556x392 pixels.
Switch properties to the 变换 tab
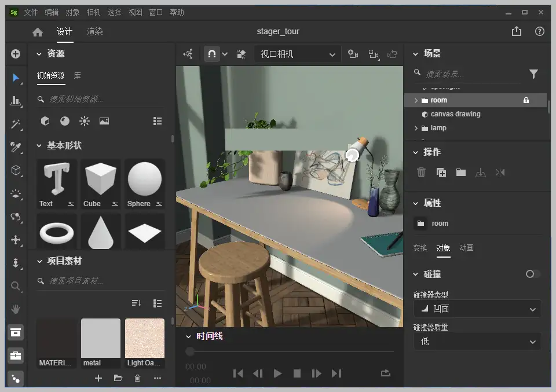point(420,247)
